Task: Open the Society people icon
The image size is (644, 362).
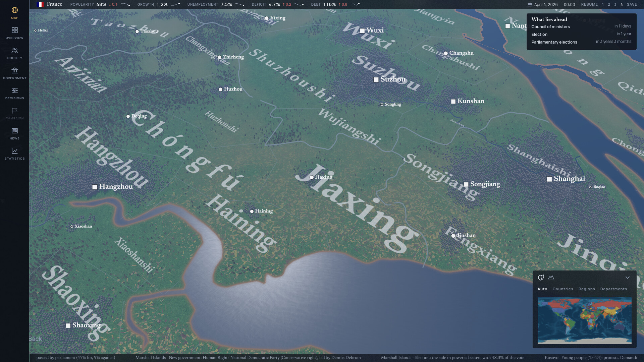Action: click(x=14, y=51)
